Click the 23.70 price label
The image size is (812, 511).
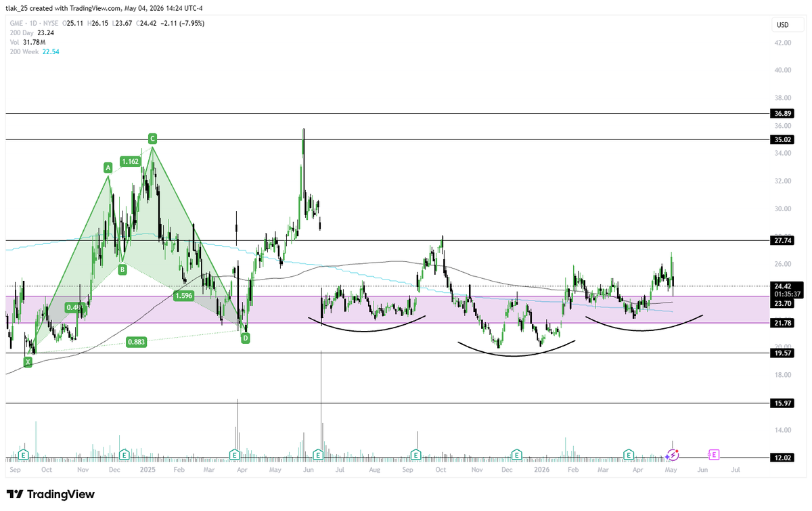pyautogui.click(x=782, y=305)
